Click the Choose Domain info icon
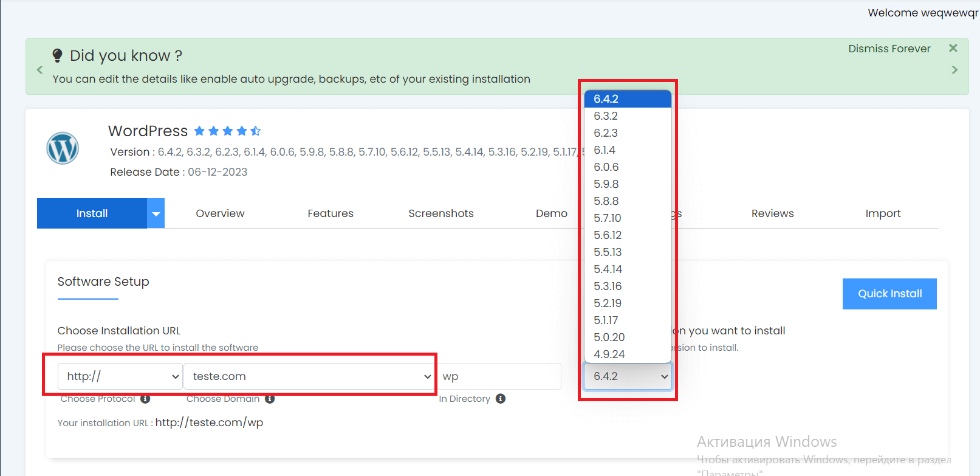This screenshot has height=476, width=980. 270,399
